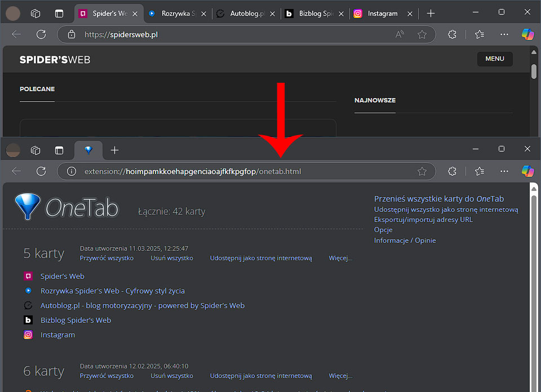This screenshot has width=541, height=392.
Task: Close the Bizblog tab
Action: click(x=341, y=14)
